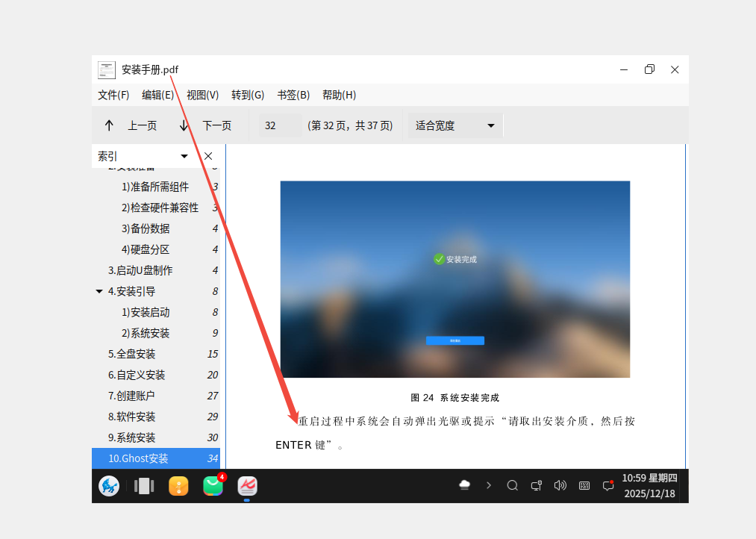The width and height of the screenshot is (756, 539).
Task: Open the 视图(V) menu
Action: pos(202,95)
